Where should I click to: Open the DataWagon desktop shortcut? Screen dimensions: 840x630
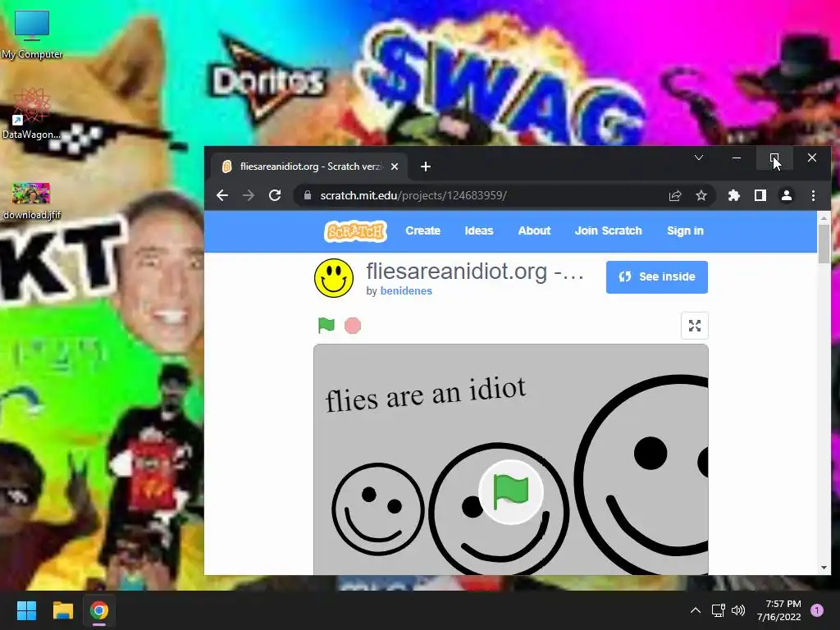(32, 114)
